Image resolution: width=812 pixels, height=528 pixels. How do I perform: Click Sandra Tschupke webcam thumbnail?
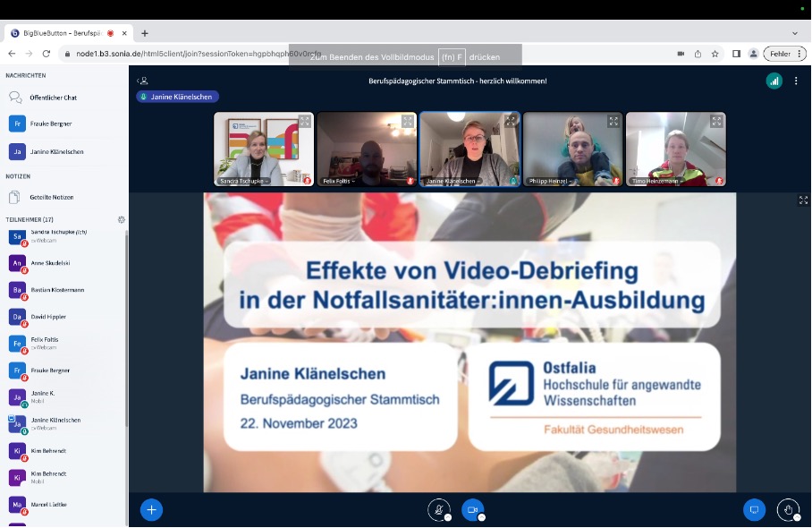click(x=264, y=149)
